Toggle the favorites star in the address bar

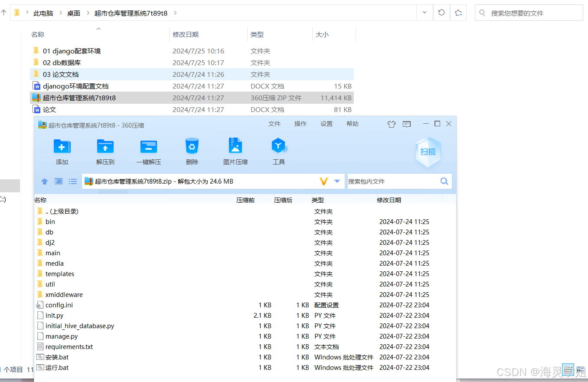458,13
